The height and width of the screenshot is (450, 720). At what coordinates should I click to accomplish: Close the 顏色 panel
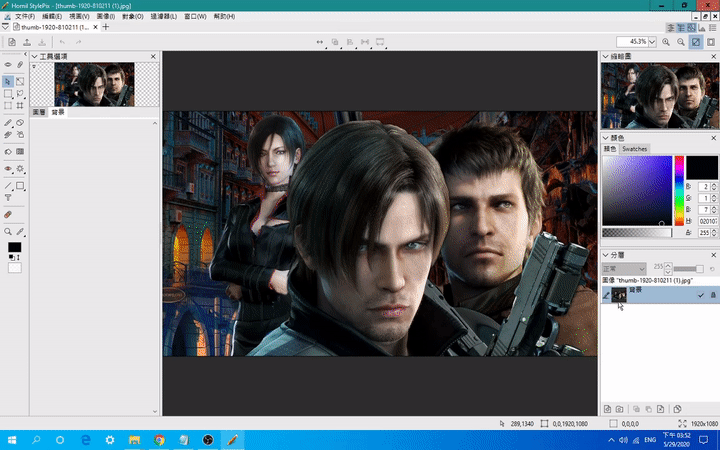point(714,138)
